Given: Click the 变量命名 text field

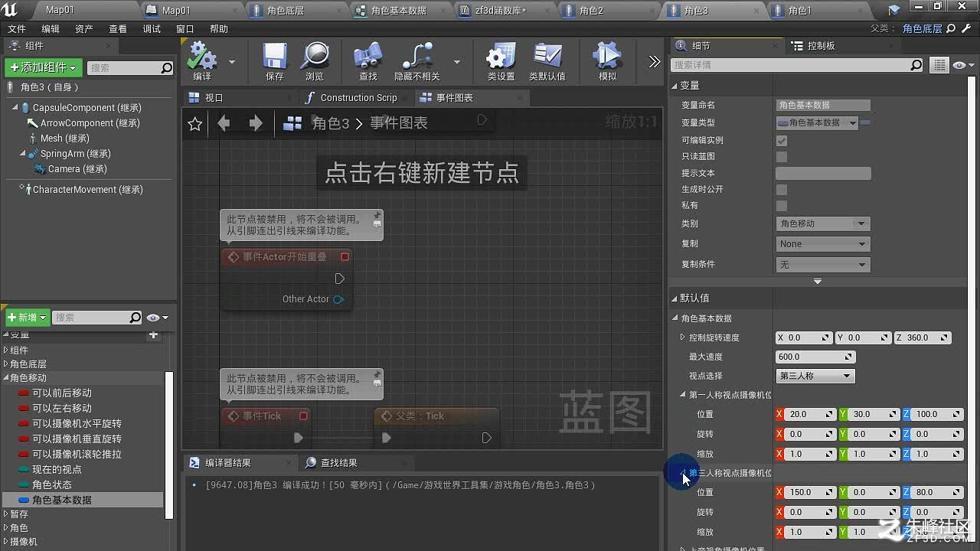Looking at the screenshot, I should pos(823,106).
